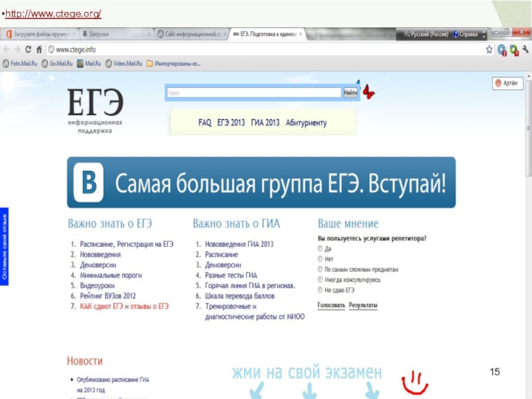Open Шкала перевода баллов link
This screenshot has width=532, height=399.
pyautogui.click(x=240, y=296)
